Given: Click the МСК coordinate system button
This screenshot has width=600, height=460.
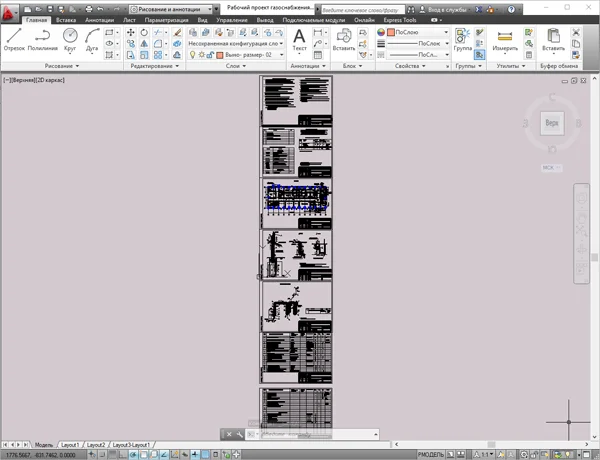Looking at the screenshot, I should 551,168.
